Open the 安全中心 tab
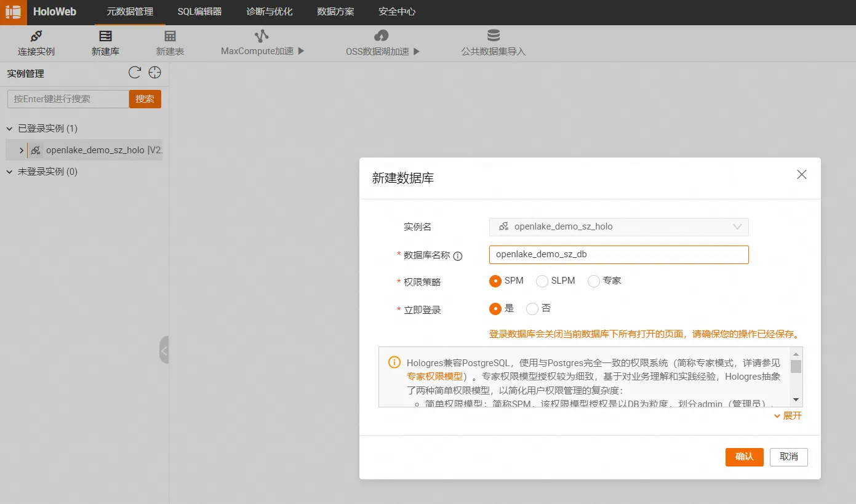This screenshot has width=856, height=504. [397, 12]
